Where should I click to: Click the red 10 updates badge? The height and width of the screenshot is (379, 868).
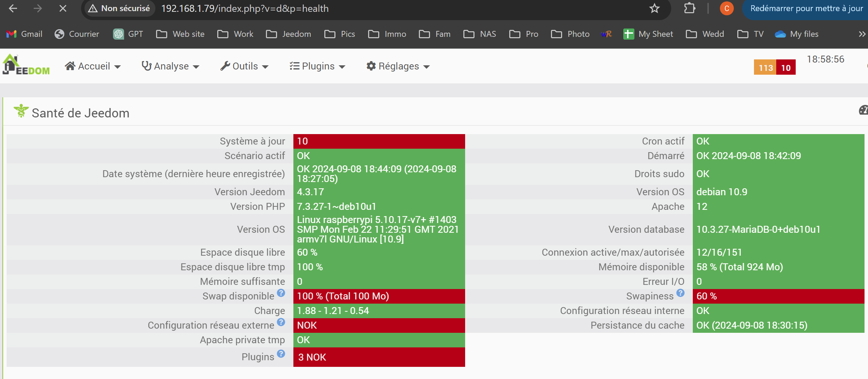tap(786, 67)
